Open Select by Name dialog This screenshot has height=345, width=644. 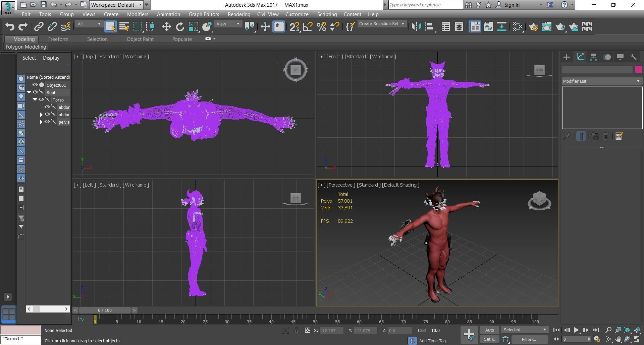(x=124, y=27)
